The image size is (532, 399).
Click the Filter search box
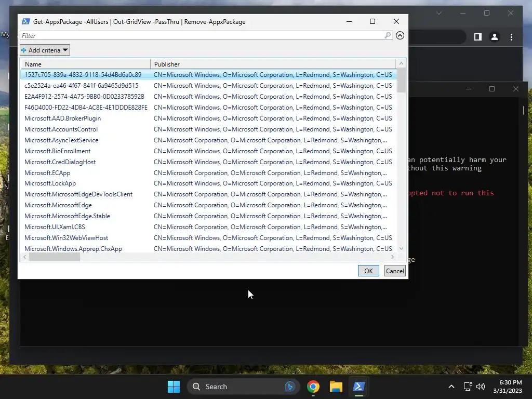coord(206,36)
